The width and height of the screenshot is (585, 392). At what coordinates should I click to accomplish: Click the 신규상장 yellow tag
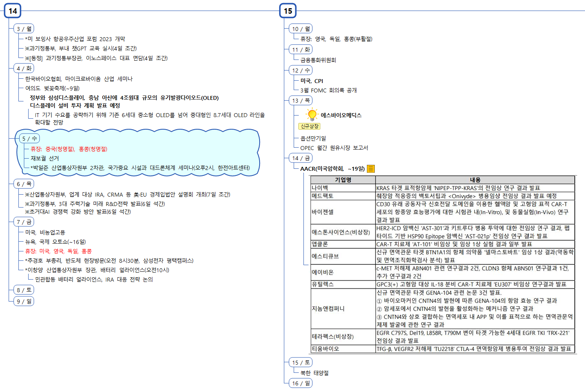tap(309, 126)
